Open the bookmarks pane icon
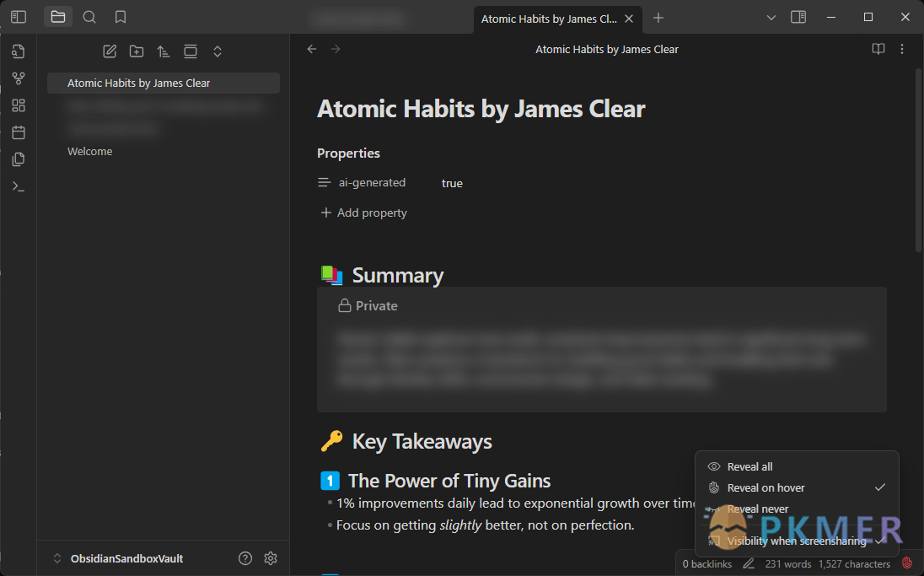Viewport: 924px width, 576px height. tap(121, 17)
